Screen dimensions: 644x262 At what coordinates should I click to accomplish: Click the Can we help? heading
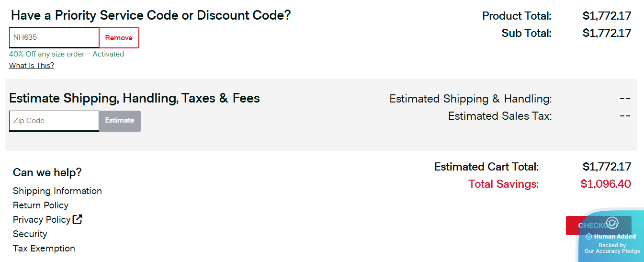click(x=47, y=172)
